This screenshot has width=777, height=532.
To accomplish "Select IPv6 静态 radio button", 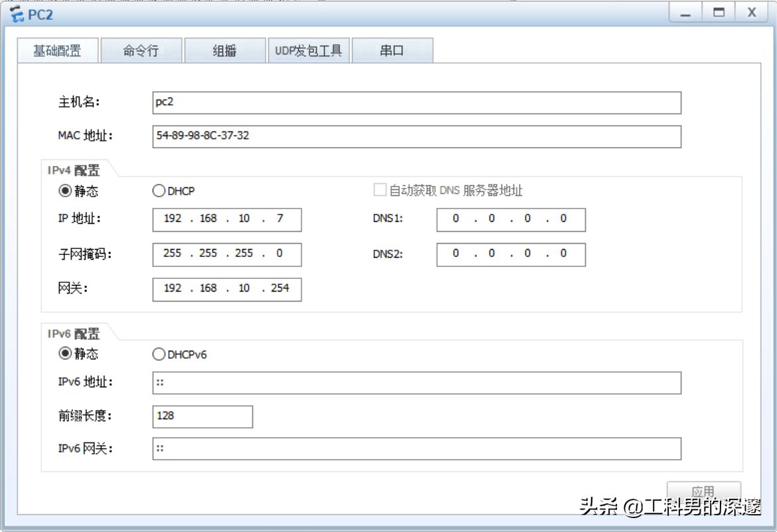I will click(65, 354).
